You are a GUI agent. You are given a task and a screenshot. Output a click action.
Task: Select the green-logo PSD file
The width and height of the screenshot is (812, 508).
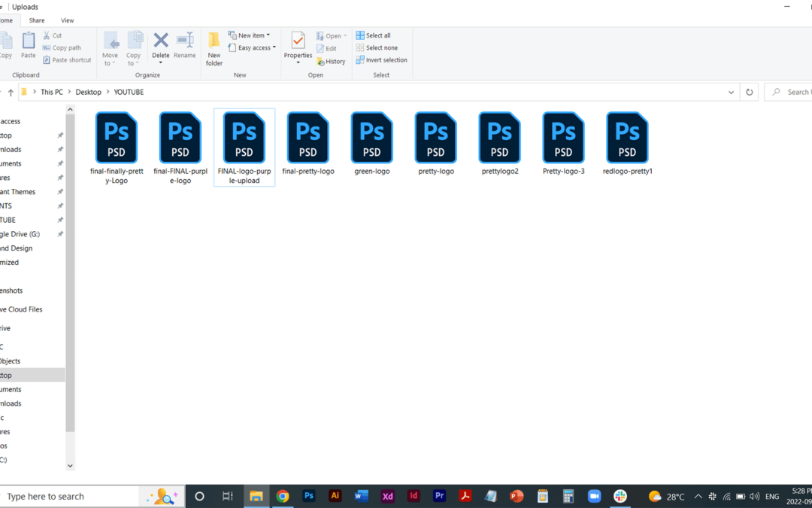372,144
